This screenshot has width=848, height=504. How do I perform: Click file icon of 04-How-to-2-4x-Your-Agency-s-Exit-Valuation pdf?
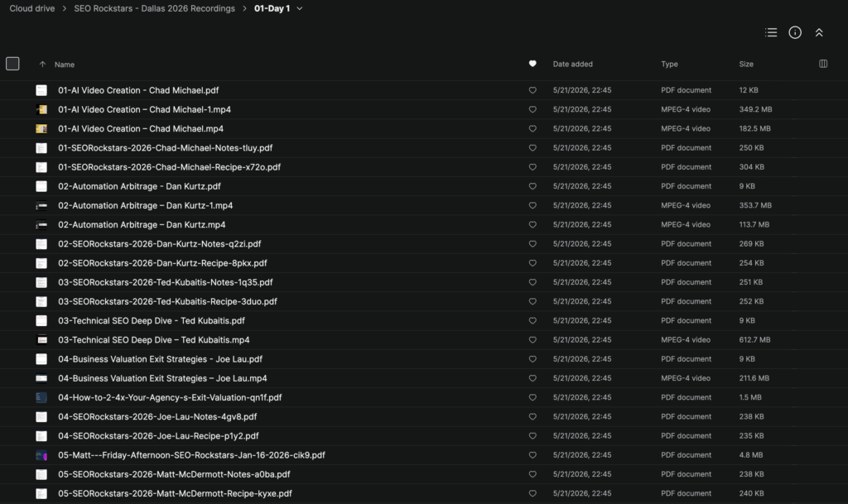click(x=41, y=397)
